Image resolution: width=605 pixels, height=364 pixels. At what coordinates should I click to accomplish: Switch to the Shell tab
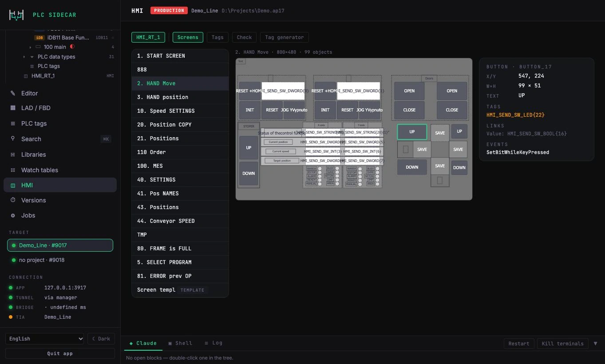(x=180, y=343)
